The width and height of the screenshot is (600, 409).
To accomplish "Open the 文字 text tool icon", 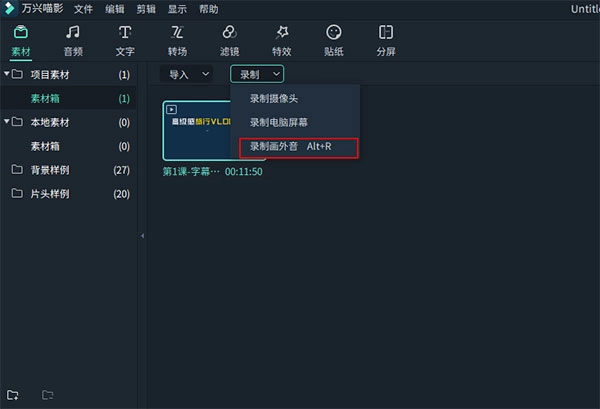I will pyautogui.click(x=125, y=33).
